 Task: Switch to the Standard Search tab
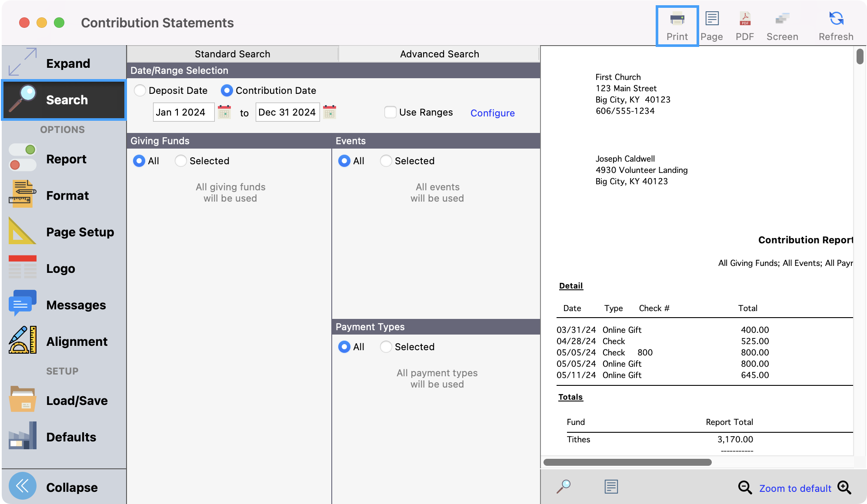coord(232,54)
